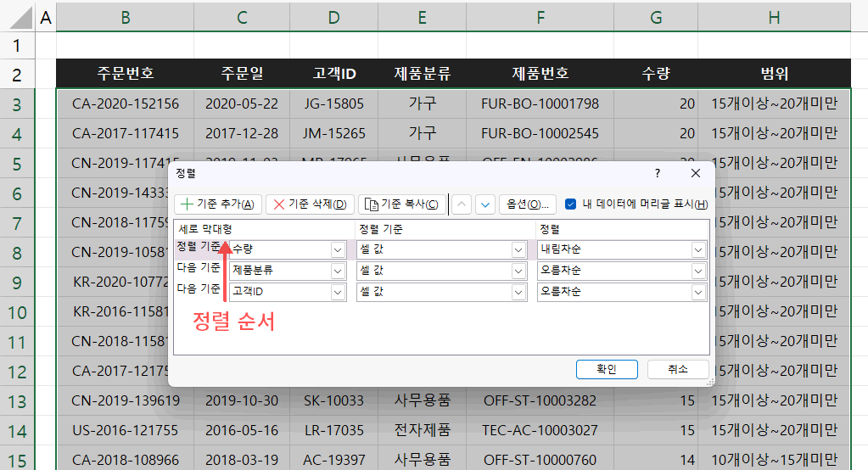This screenshot has width=868, height=470.
Task: Open the 셀 값 dropdown in the 고객ID row
Action: coord(518,292)
